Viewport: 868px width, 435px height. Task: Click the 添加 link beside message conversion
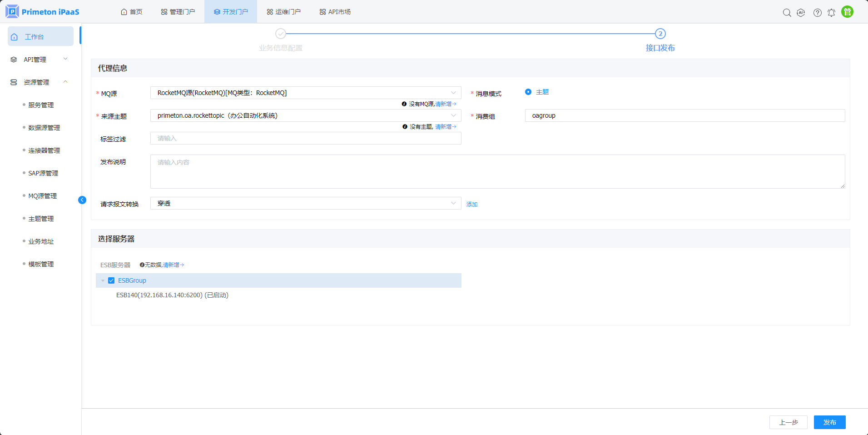(472, 205)
